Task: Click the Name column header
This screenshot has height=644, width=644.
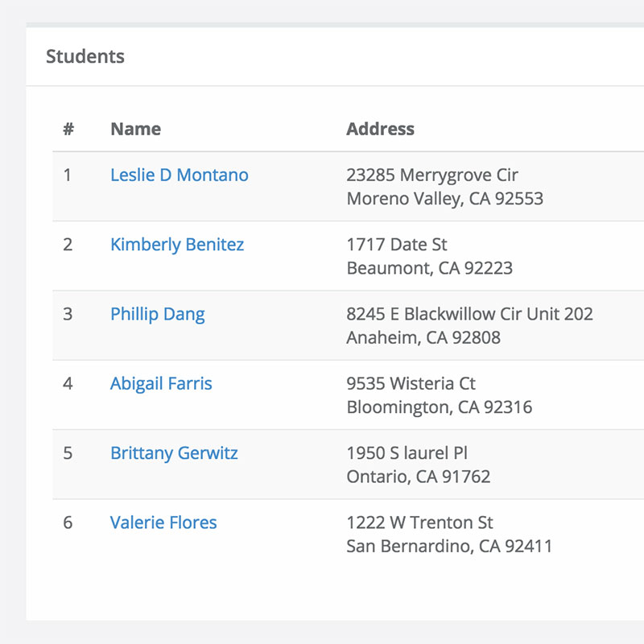Action: (135, 129)
